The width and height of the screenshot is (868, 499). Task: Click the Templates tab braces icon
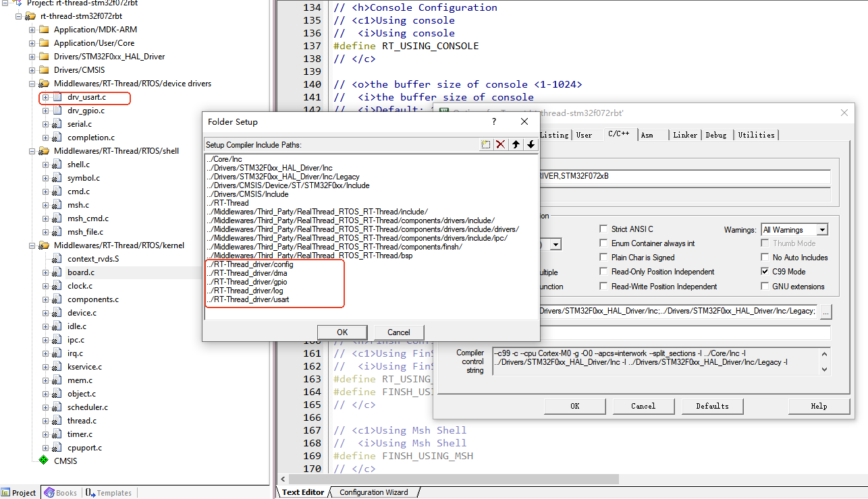[90, 493]
